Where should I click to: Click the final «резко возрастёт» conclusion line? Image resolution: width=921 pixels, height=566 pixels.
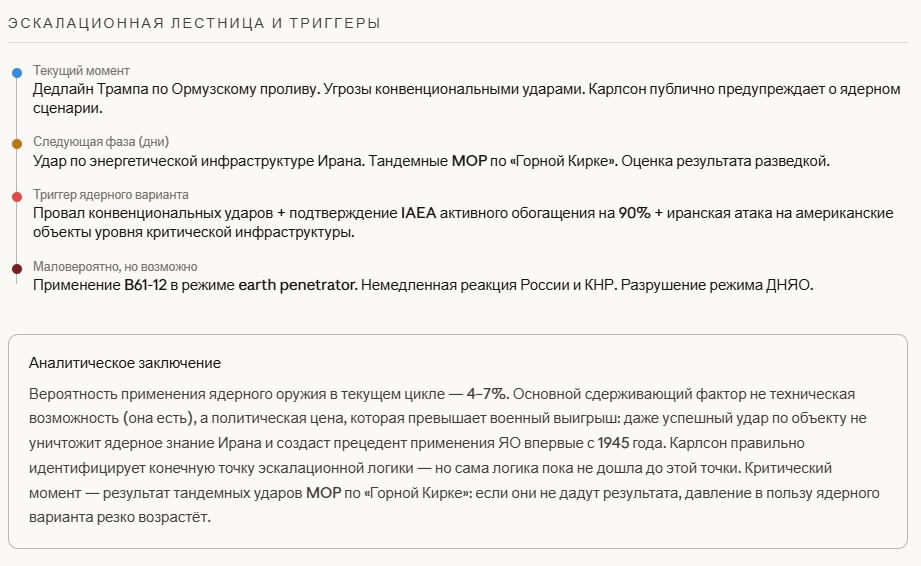162,517
